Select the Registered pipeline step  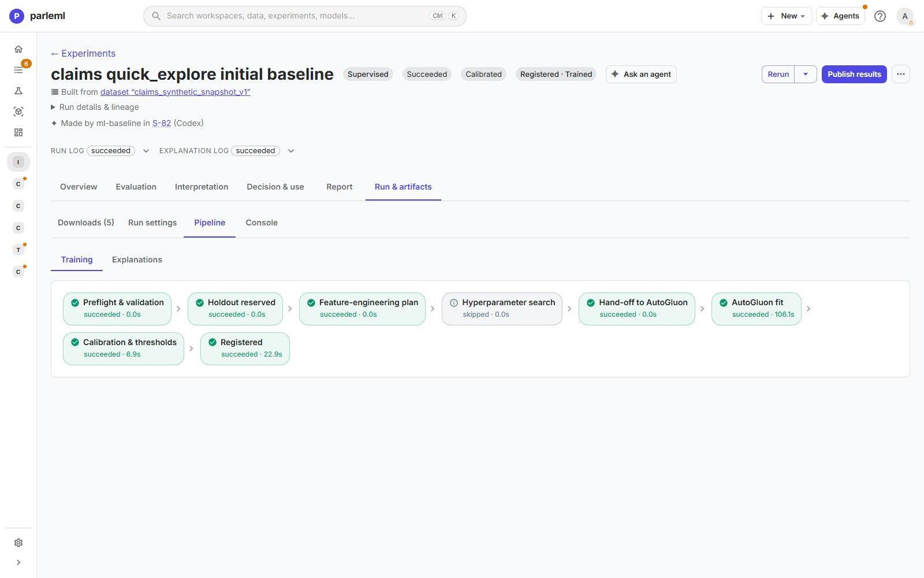click(x=245, y=349)
